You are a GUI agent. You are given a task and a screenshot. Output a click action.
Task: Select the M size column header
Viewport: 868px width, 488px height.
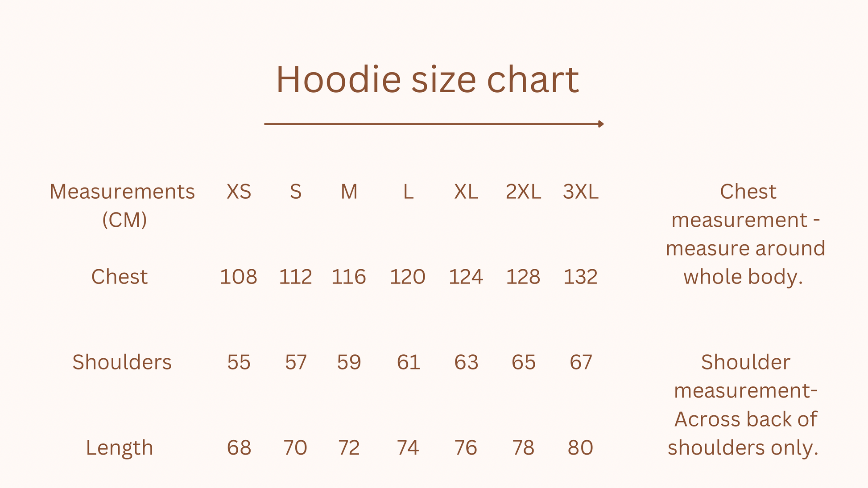pos(349,192)
